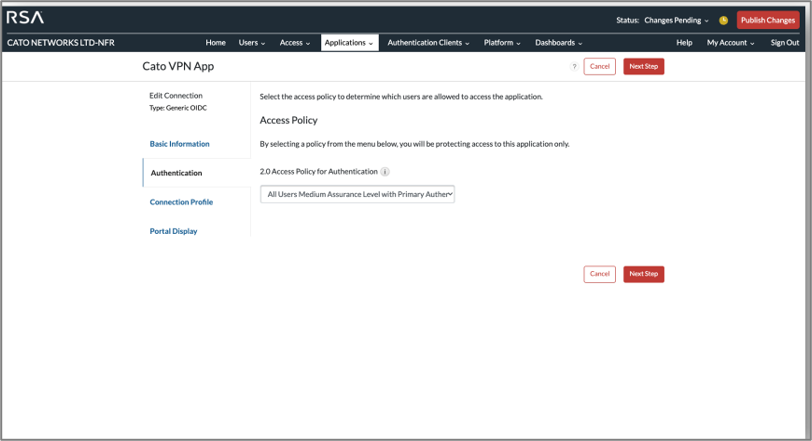Expand the Status Changes Pending dropdown

(676, 20)
